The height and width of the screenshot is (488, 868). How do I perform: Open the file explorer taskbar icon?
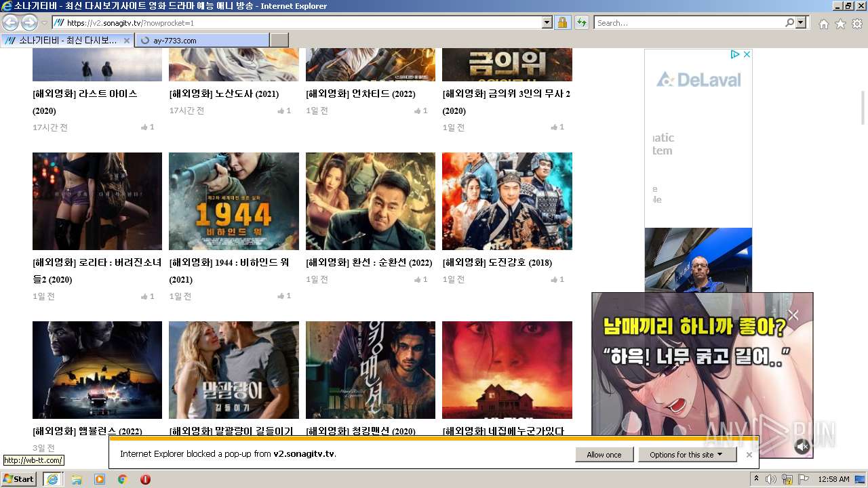tap(76, 479)
